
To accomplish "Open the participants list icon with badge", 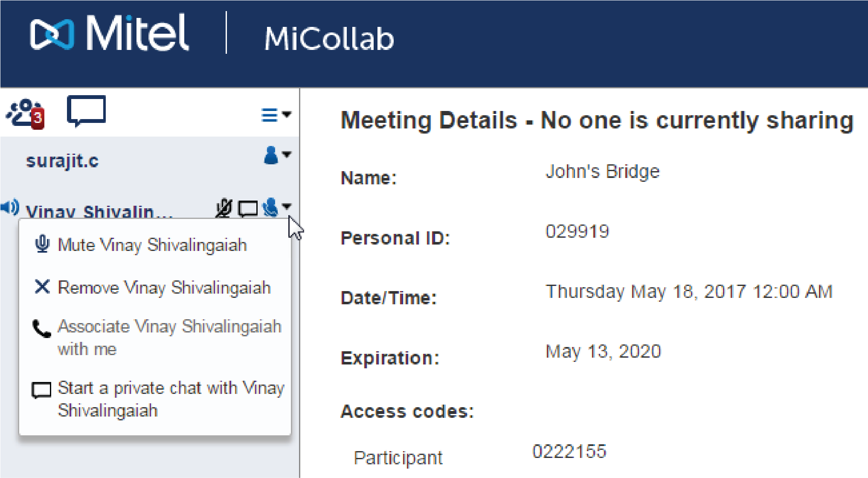I will coord(26,114).
